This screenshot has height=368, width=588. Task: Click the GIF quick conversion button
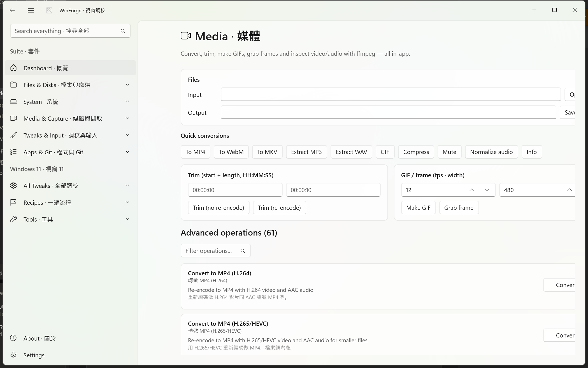coord(385,152)
